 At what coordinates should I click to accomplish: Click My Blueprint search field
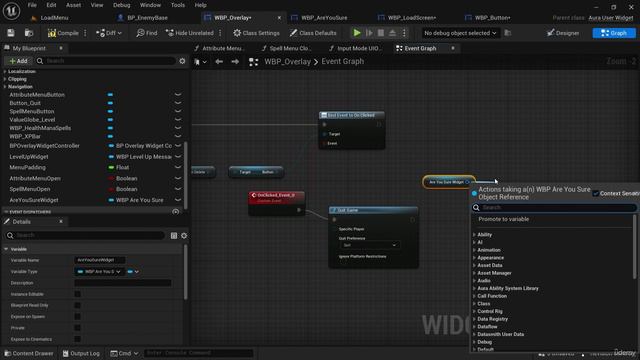(105, 61)
